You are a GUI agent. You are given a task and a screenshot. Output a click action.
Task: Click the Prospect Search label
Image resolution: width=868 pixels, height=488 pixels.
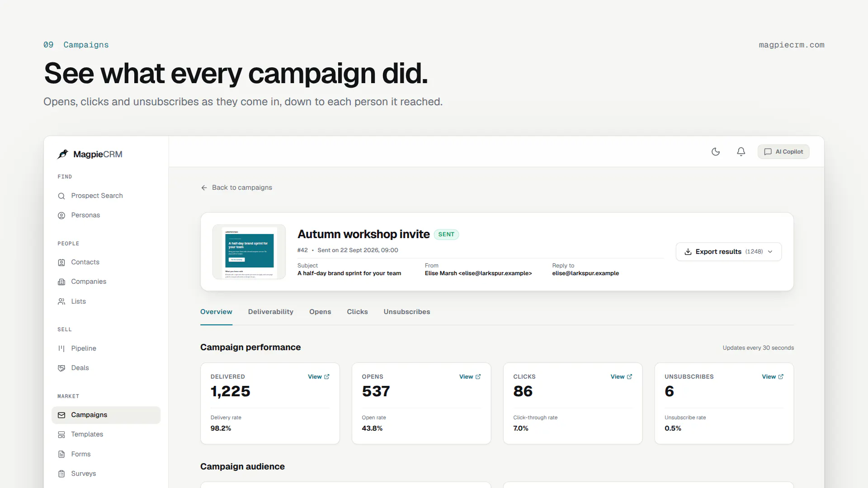point(97,196)
